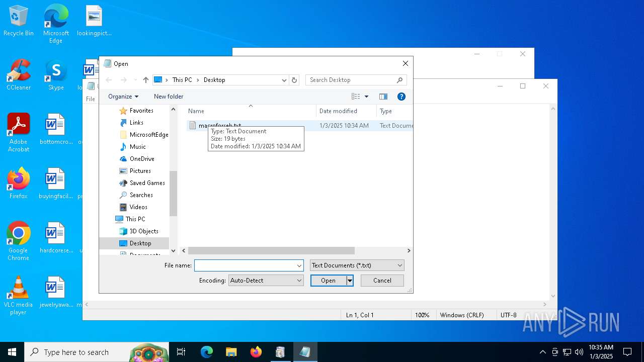Open the view options dropdown arrow
644x362 pixels.
(x=366, y=97)
